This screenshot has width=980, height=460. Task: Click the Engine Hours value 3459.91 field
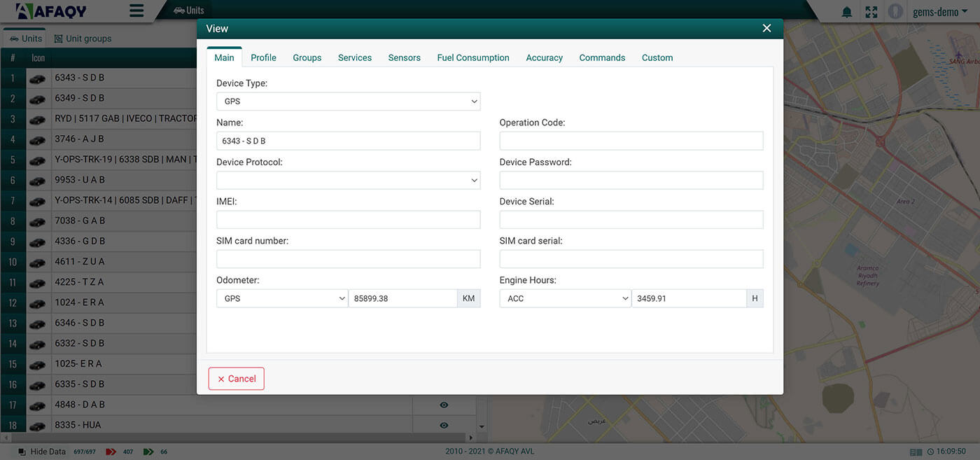point(689,298)
